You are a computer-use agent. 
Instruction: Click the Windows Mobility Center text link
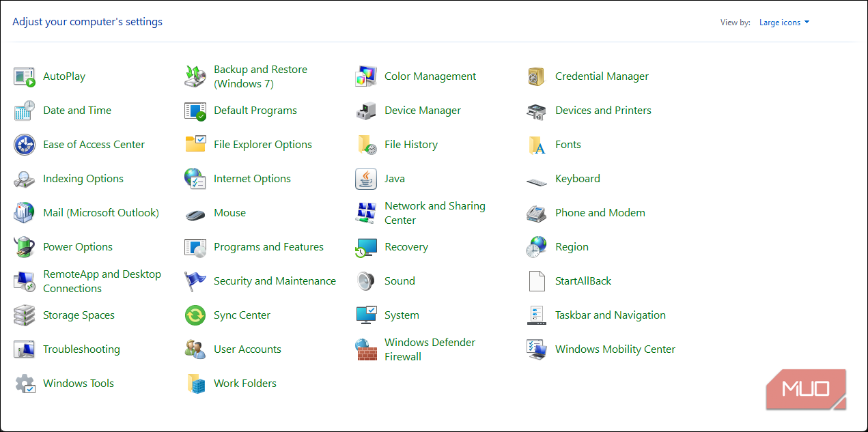coord(615,349)
